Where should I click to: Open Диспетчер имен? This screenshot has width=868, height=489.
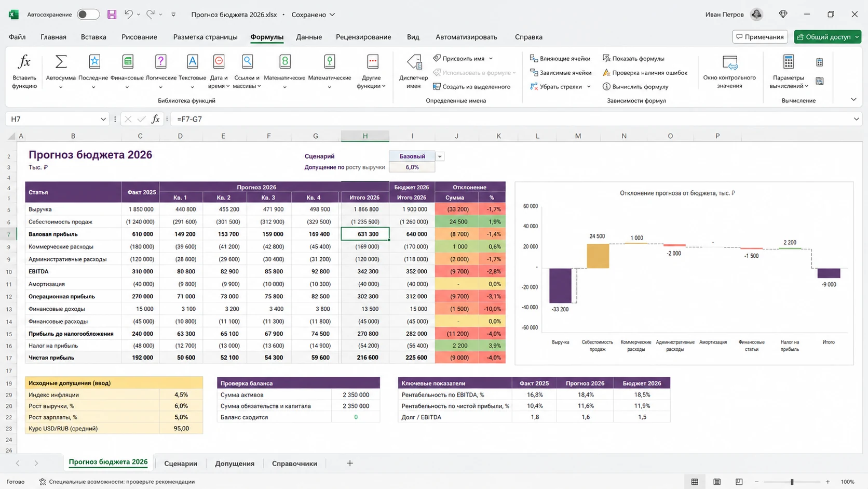(x=414, y=71)
